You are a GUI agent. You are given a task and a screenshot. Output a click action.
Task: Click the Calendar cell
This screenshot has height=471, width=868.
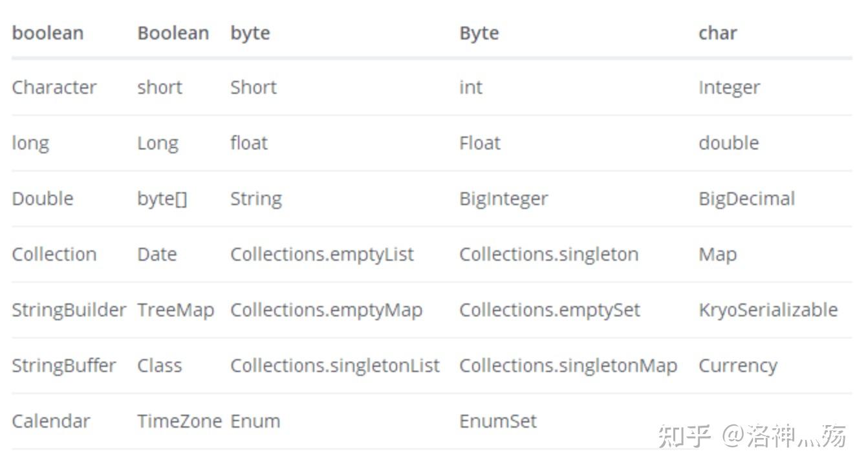50,421
